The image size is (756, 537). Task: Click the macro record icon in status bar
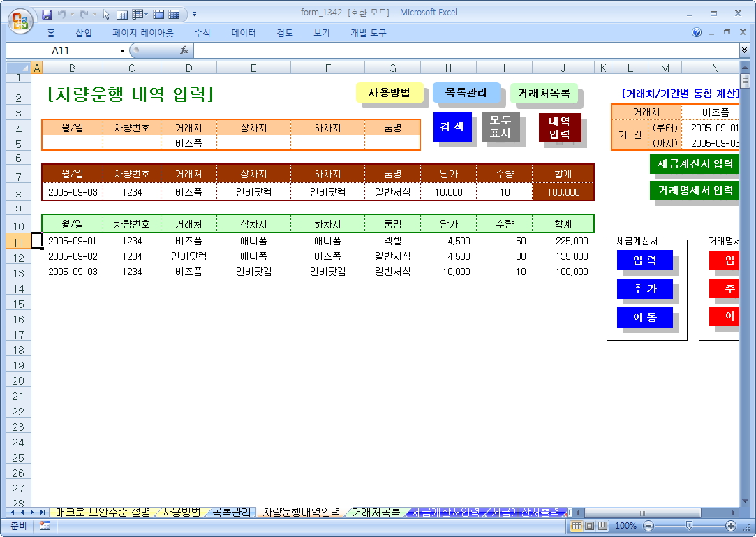[45, 525]
